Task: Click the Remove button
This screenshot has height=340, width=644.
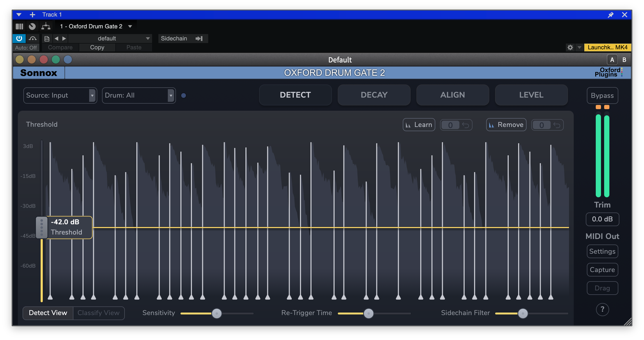Action: click(x=506, y=125)
